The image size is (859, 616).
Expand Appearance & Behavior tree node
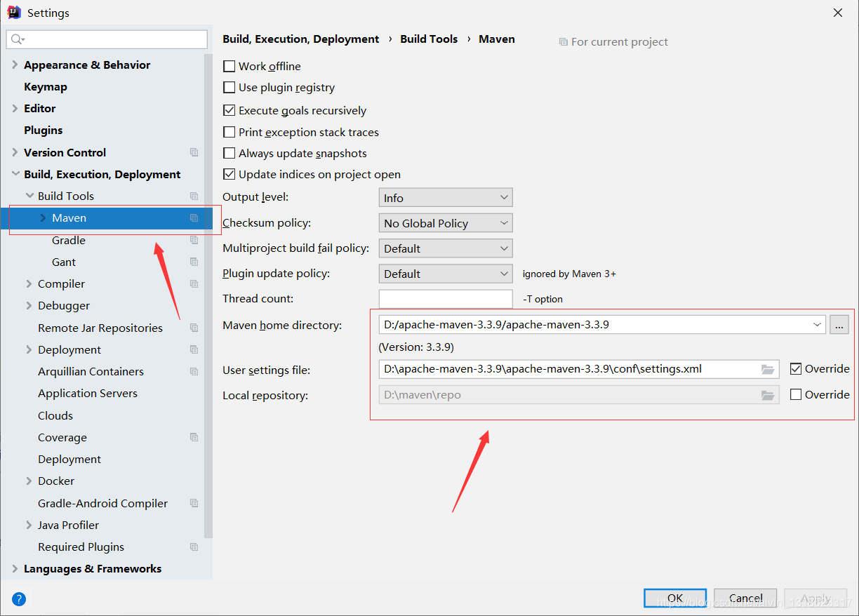pos(15,65)
